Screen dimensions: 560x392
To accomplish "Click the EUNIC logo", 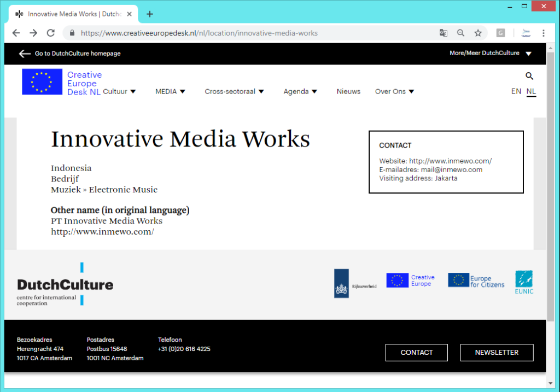I will pyautogui.click(x=524, y=282).
